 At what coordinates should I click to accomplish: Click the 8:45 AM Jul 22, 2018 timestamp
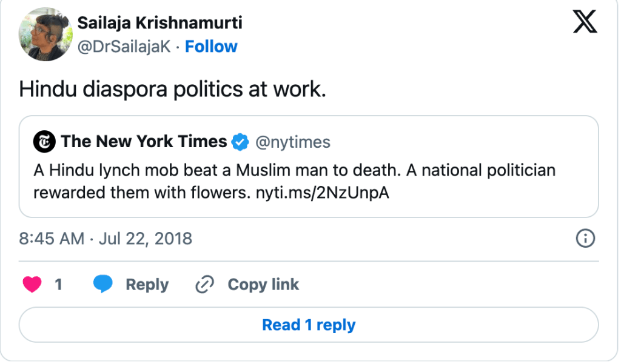tap(106, 239)
